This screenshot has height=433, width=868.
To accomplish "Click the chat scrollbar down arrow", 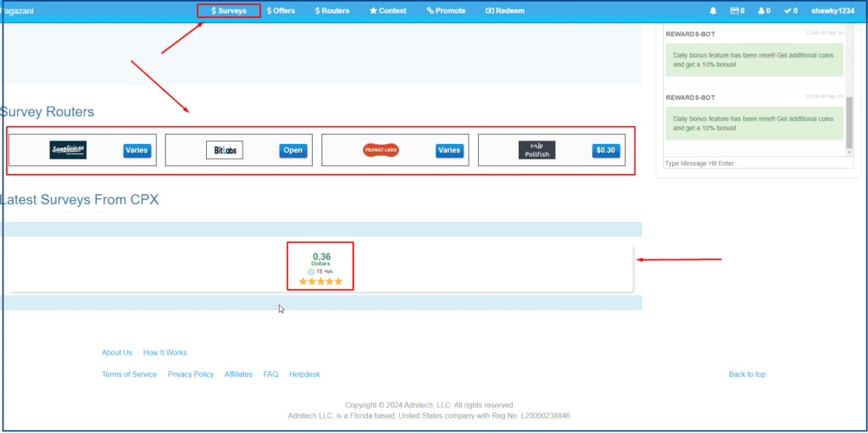I will (x=849, y=152).
